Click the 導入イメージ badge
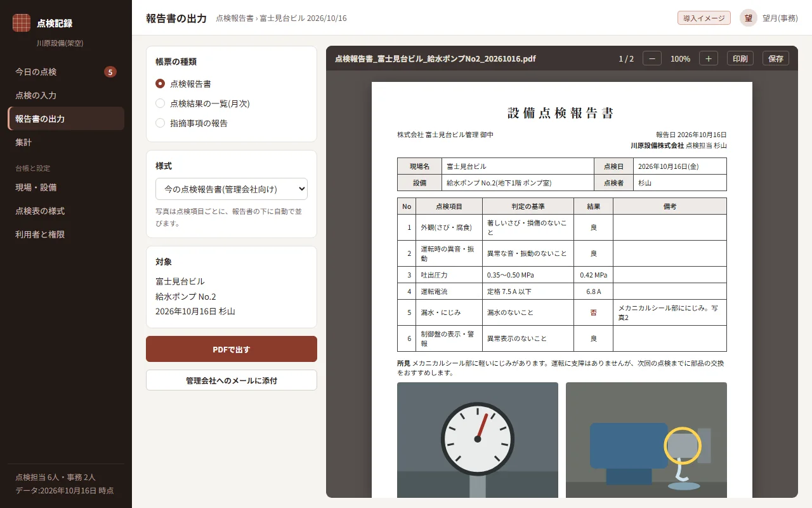This screenshot has width=812, height=508. 704,18
